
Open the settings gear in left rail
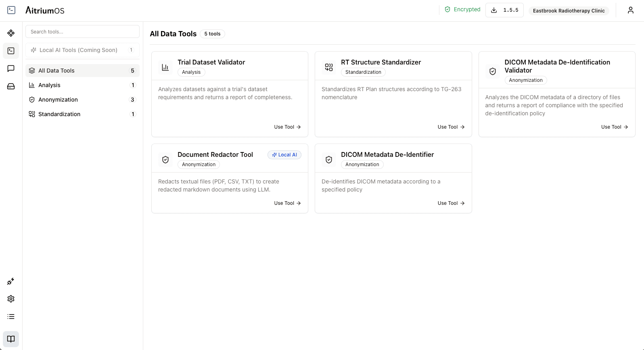tap(11, 299)
